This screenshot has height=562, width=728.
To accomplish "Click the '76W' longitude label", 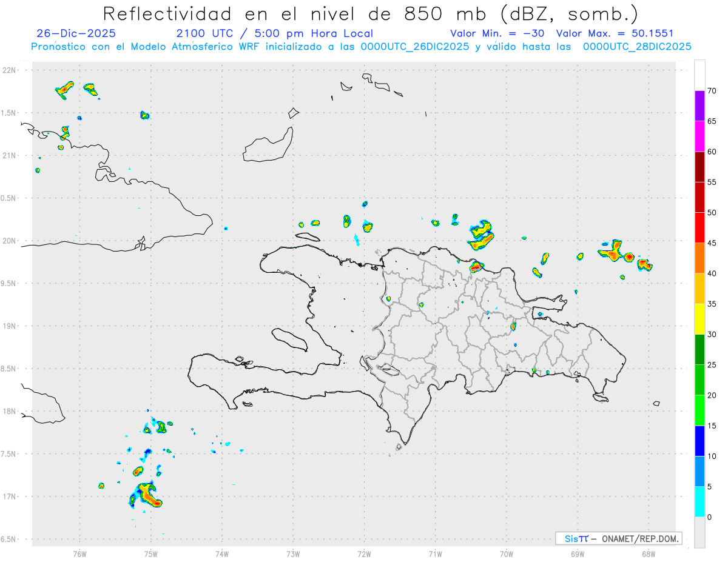I will tap(79, 554).
